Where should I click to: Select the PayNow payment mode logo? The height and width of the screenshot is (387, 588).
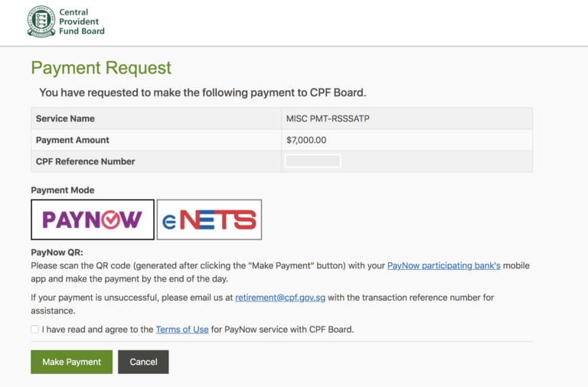click(x=92, y=220)
